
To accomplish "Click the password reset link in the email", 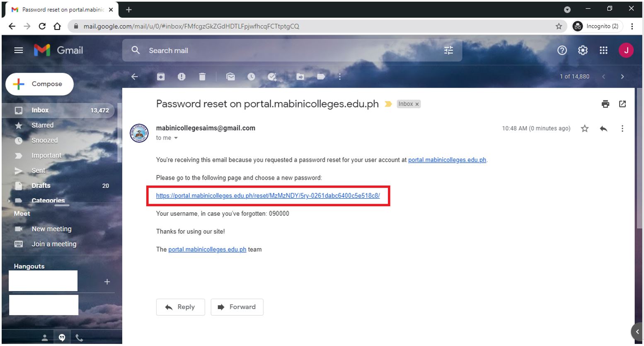I will pos(268,196).
